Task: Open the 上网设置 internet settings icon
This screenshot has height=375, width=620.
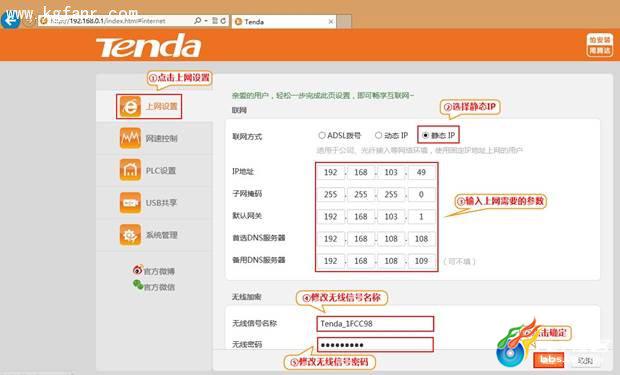Action: click(130, 106)
